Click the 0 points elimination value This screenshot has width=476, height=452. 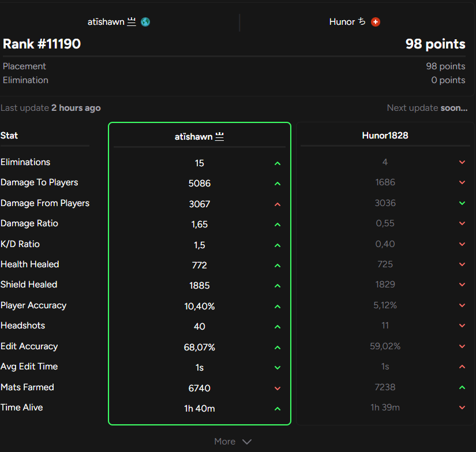point(448,80)
